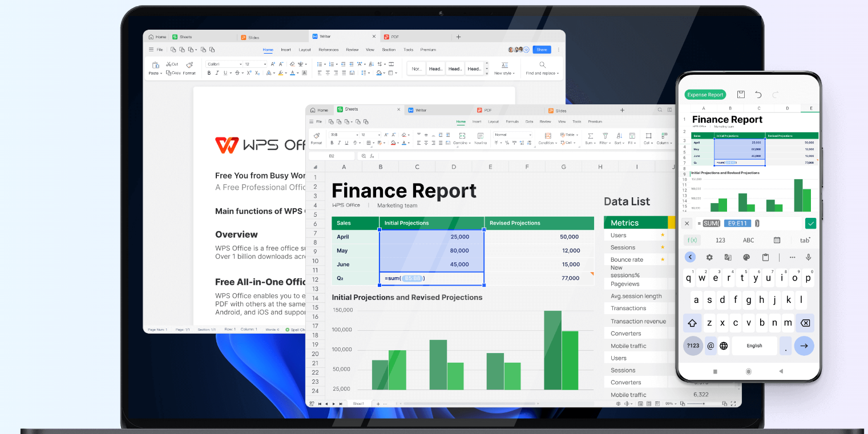The image size is (868, 434).
Task: Apply Subscript in Writer ribbon
Action: [257, 73]
